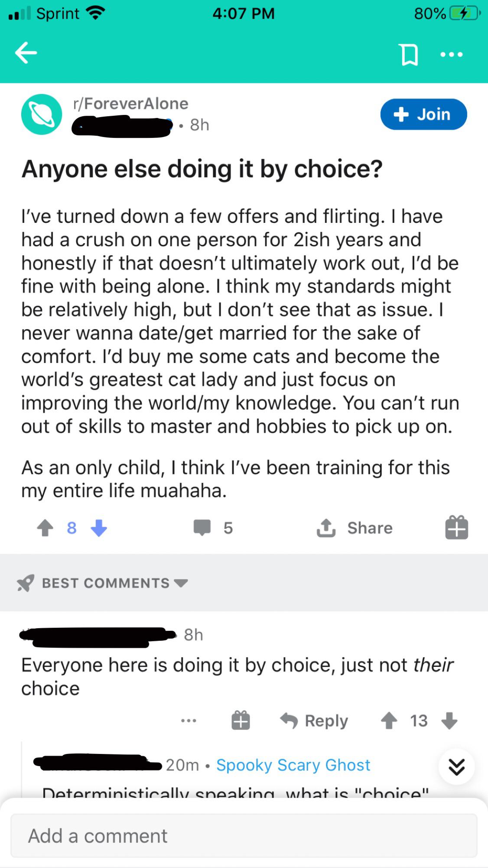488x868 pixels.
Task: Open the three-dot post options menu
Action: [451, 55]
